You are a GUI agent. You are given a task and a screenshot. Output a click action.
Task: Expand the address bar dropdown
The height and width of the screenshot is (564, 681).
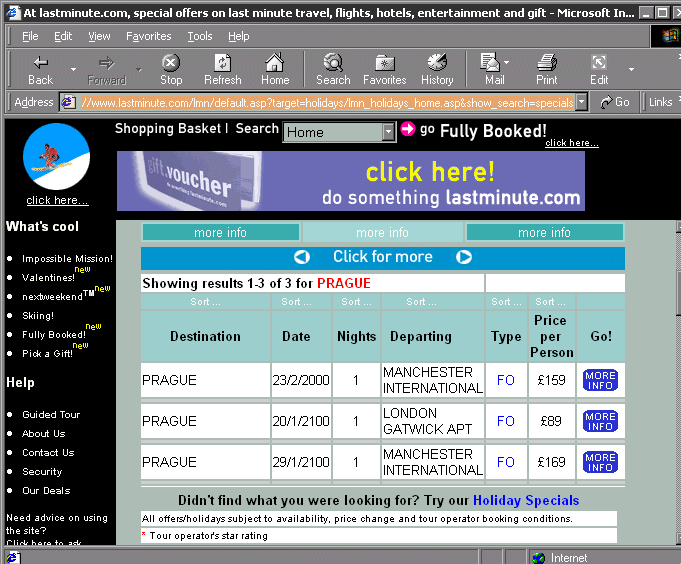tap(582, 102)
